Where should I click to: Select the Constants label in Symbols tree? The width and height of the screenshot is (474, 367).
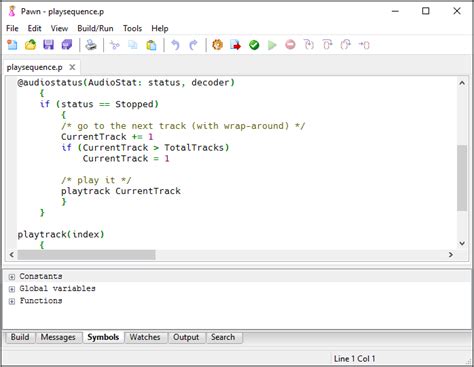(x=41, y=276)
